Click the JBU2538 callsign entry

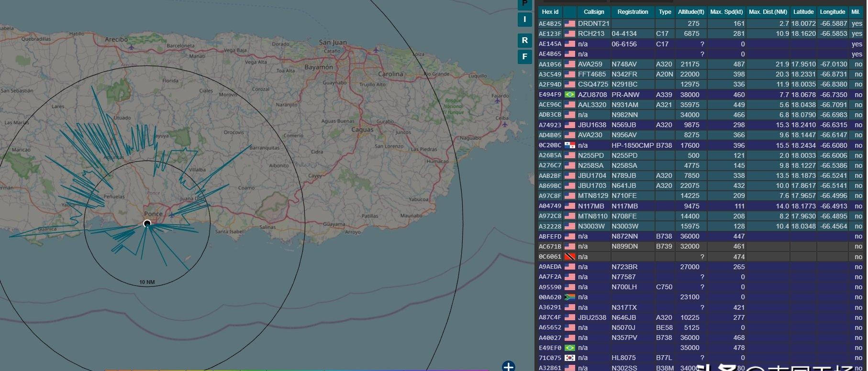pos(592,317)
